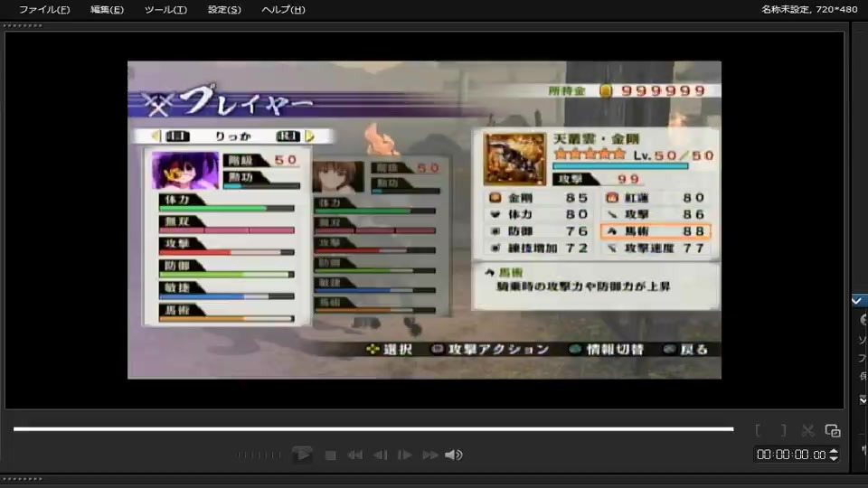Click the timecode up/down stepper arrows
This screenshot has width=868, height=488.
click(834, 455)
